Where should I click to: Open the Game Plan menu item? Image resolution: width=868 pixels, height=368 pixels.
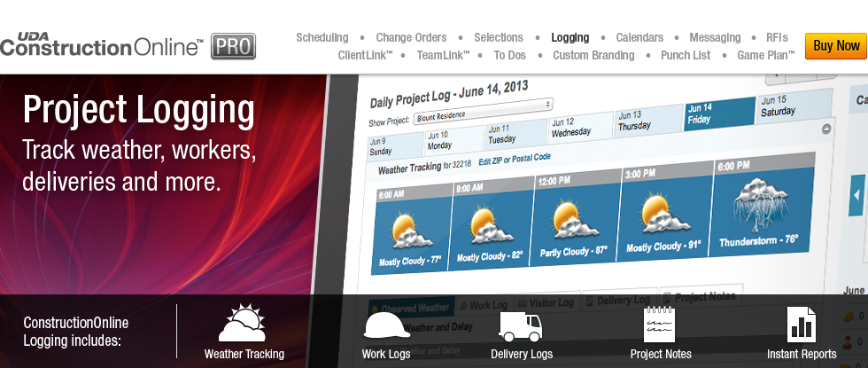[765, 55]
